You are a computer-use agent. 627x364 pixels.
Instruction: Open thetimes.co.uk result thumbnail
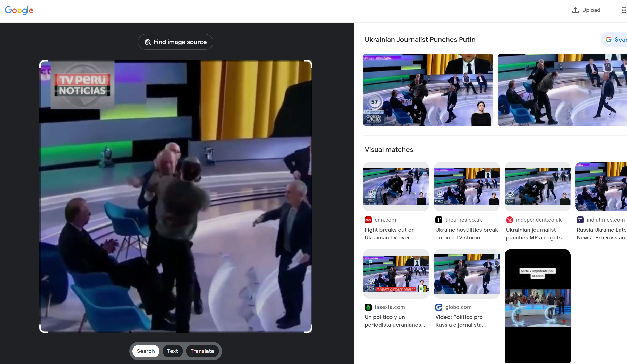tap(467, 187)
